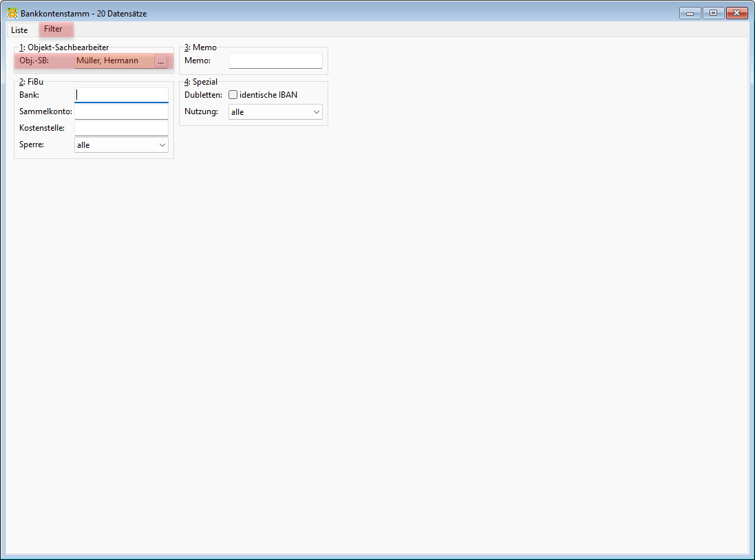Minimize the Bankkontenstamm window
755x560 pixels.
click(x=690, y=14)
